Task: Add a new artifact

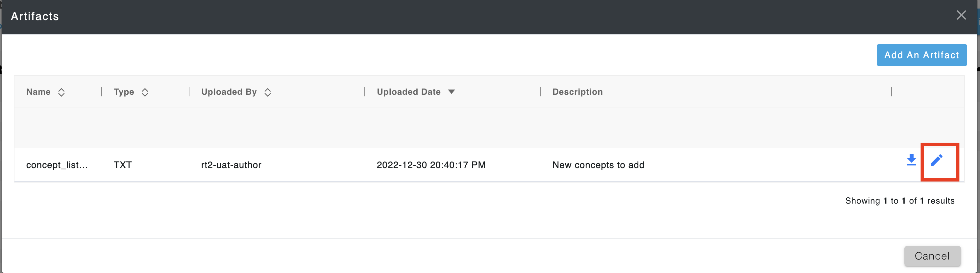Action: pos(921,55)
